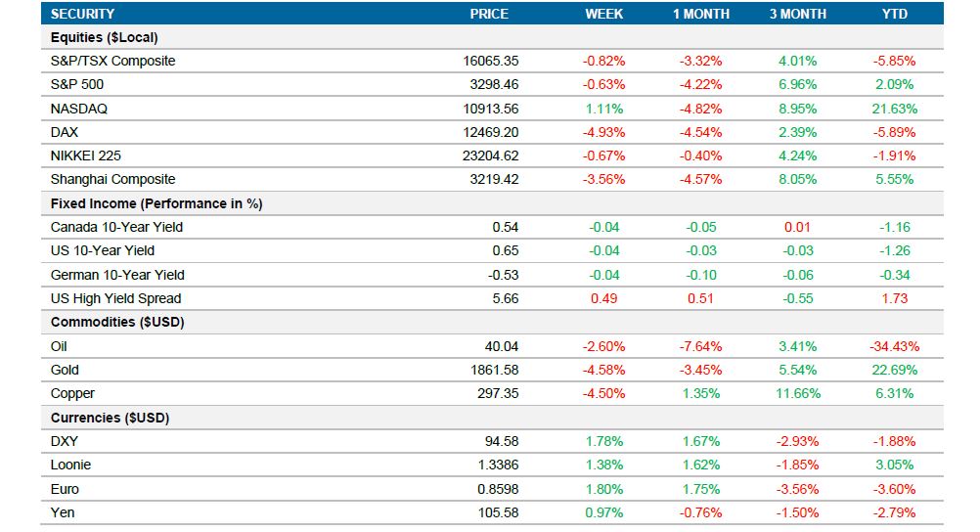Select the NIKKEI 225 row label
Image resolution: width=980 pixels, height=532 pixels.
click(x=86, y=155)
